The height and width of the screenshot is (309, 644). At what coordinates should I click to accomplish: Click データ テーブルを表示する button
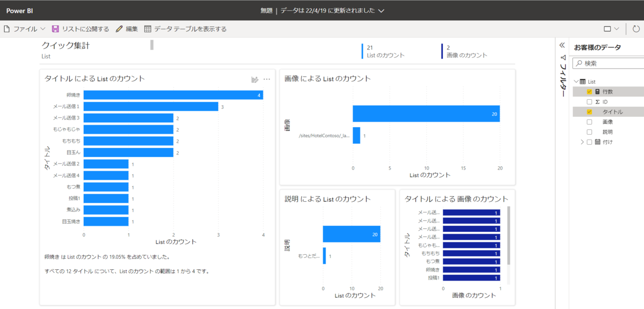[x=185, y=29]
